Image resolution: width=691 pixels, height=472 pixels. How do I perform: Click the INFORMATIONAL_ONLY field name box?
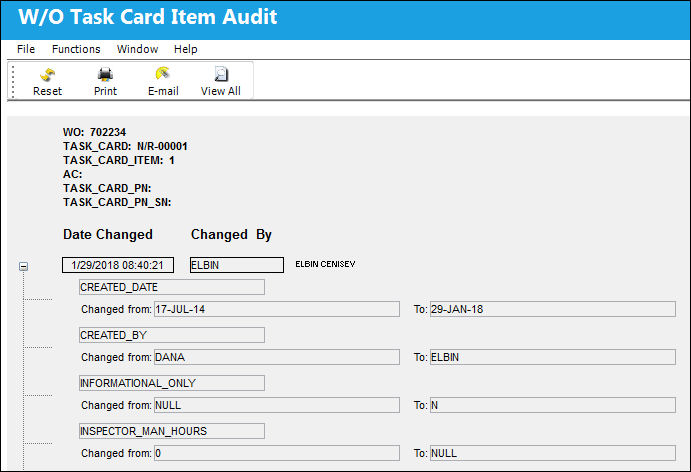point(172,383)
